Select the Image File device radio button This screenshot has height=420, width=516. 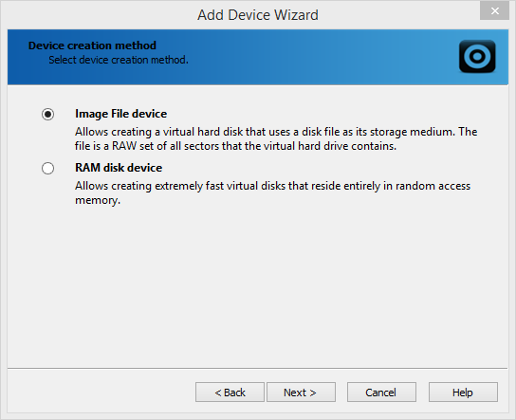(x=48, y=114)
